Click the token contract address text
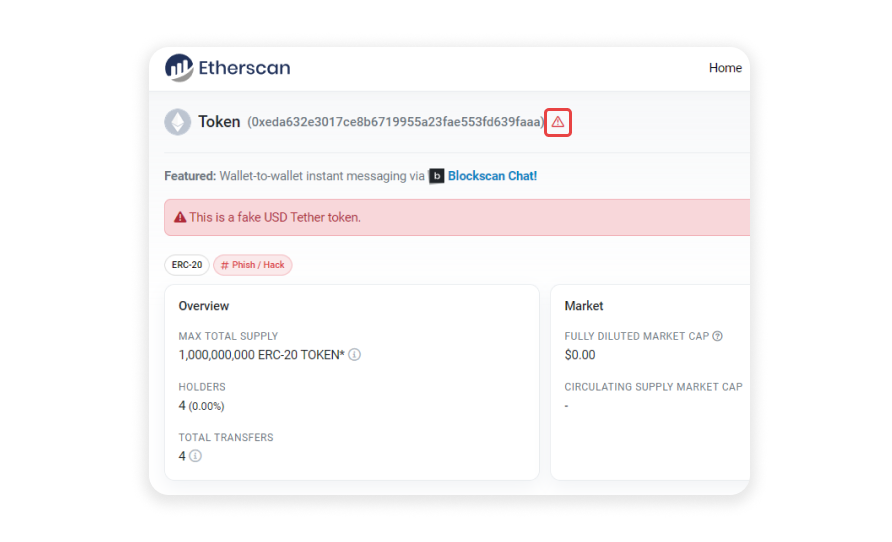This screenshot has width=892, height=542. coord(396,122)
